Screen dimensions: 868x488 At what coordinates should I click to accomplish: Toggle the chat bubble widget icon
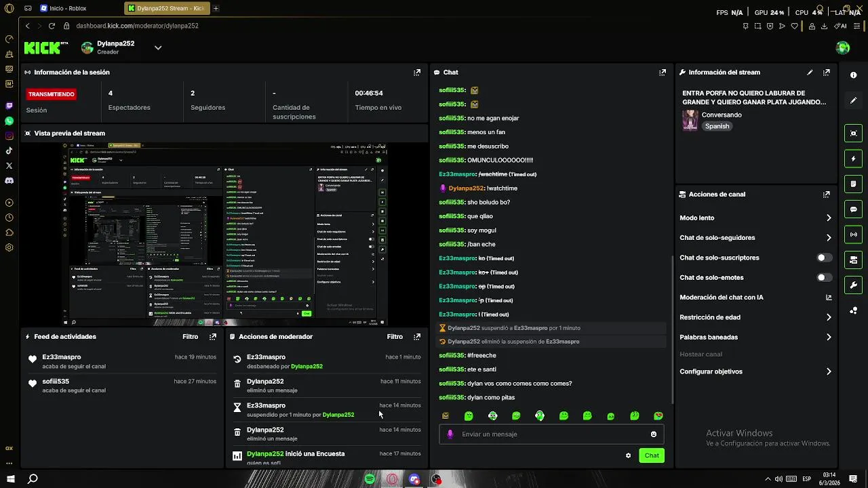point(854,209)
